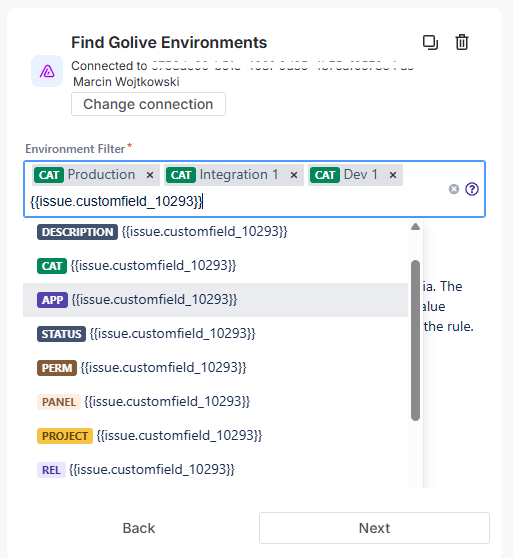Go Back to previous step
The height and width of the screenshot is (558, 513).
point(139,528)
